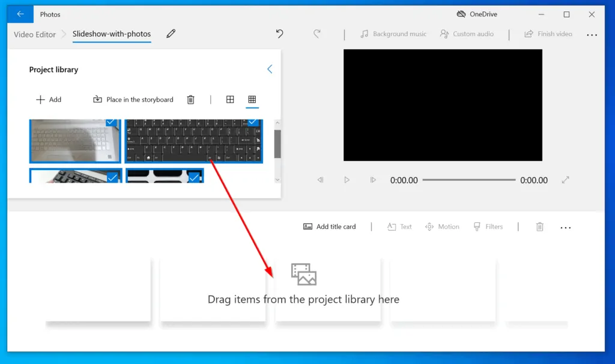Viewport: 615px width, 364px height.
Task: Open the Filters tool
Action: click(488, 226)
